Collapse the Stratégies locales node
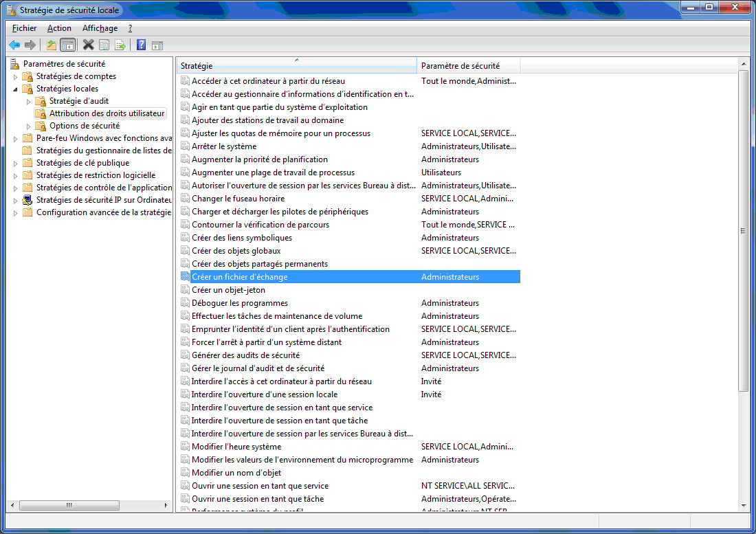The height and width of the screenshot is (534, 756). 16,89
